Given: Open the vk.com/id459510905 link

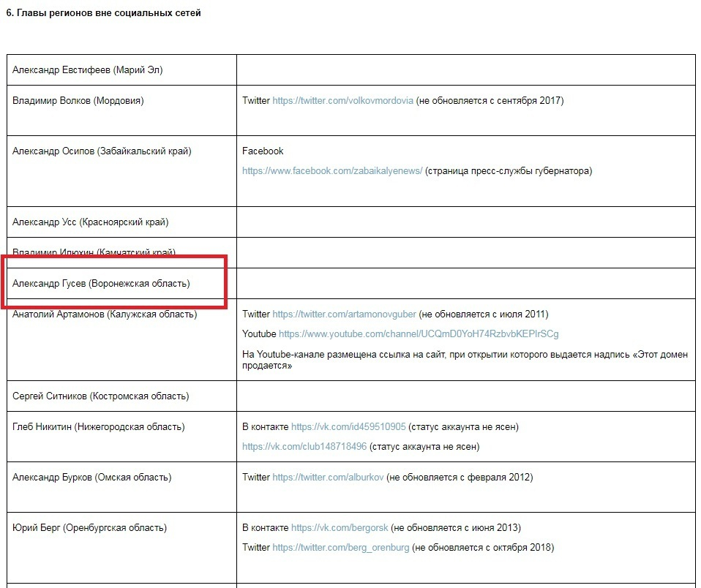Looking at the screenshot, I should click(x=348, y=427).
